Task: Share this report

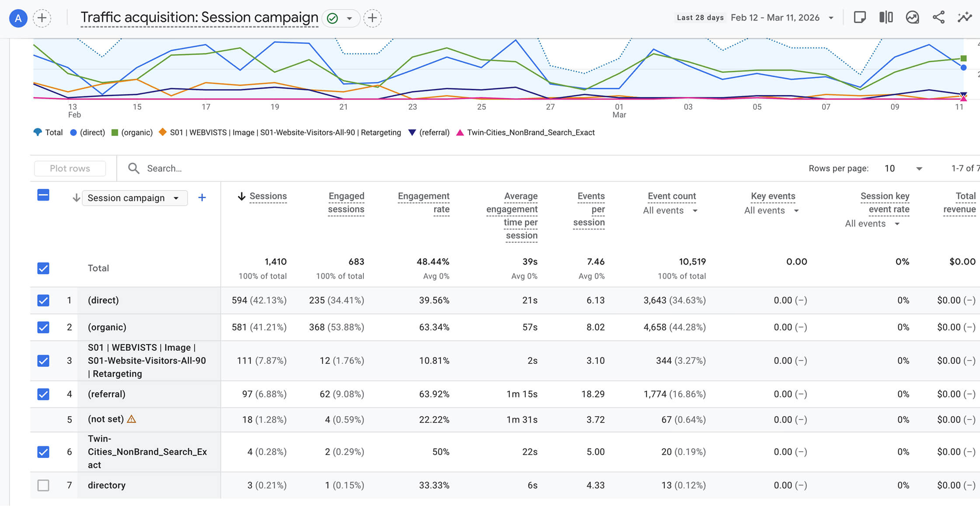Action: click(938, 17)
